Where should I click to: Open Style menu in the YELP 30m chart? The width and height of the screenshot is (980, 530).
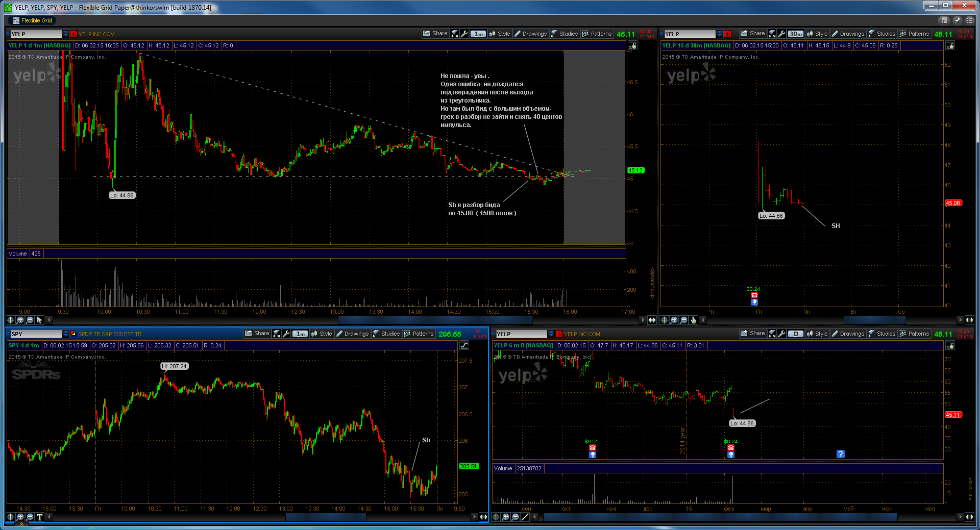click(817, 34)
